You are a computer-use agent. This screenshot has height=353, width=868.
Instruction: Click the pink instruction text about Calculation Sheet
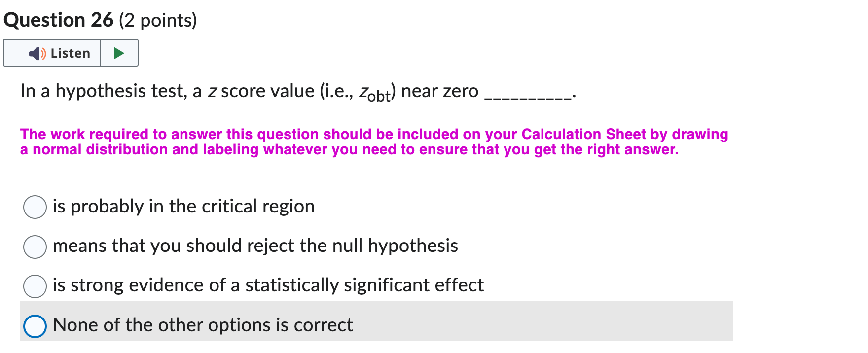click(373, 141)
